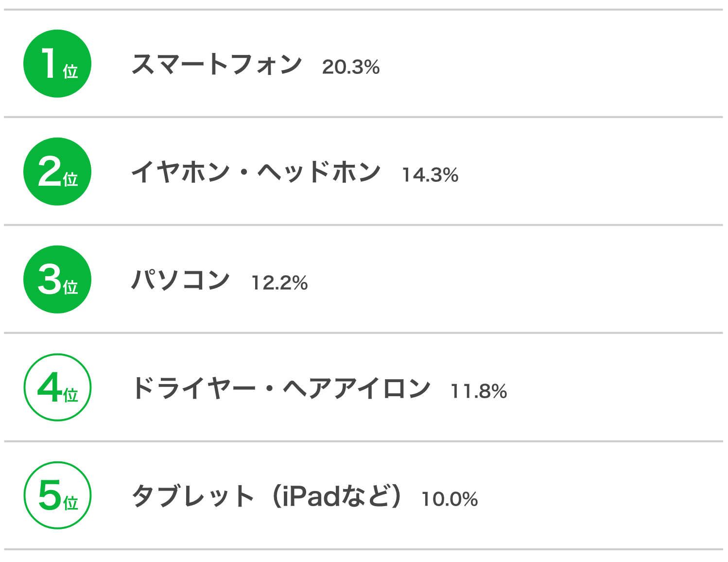Click the 20.3% percentage value
The image size is (728, 562).
coord(351,67)
